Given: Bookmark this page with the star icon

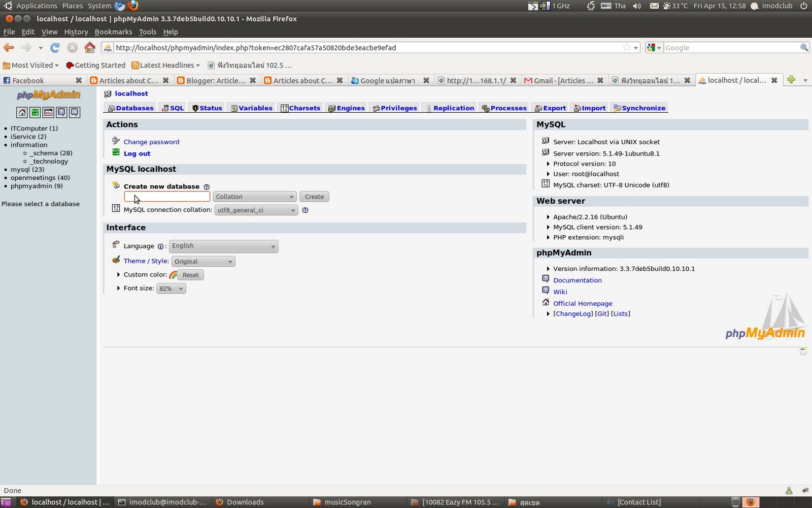Looking at the screenshot, I should click(x=627, y=48).
